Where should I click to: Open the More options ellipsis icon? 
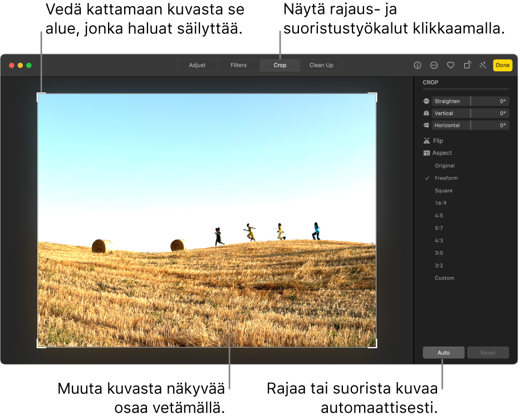tap(434, 65)
